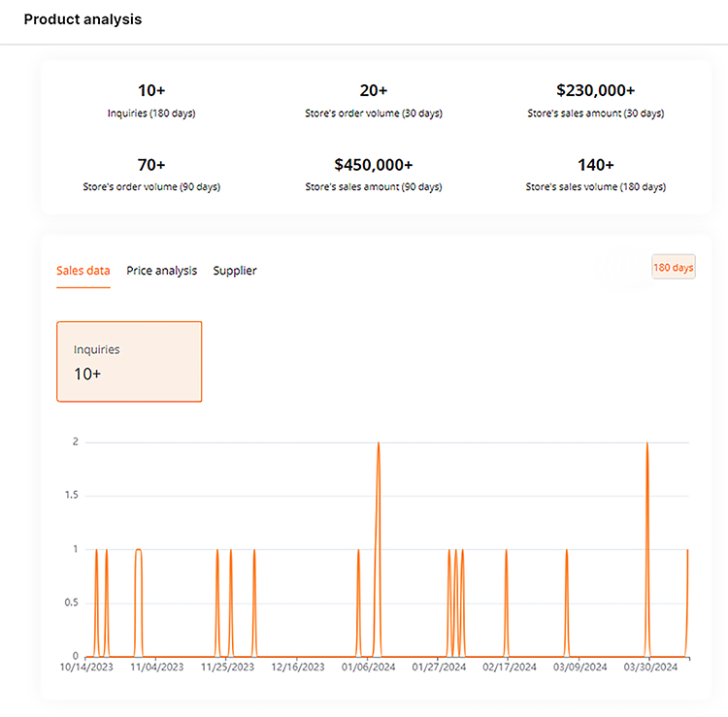Open the Price analysis tab
Screen dimensions: 728x717
[x=161, y=271]
